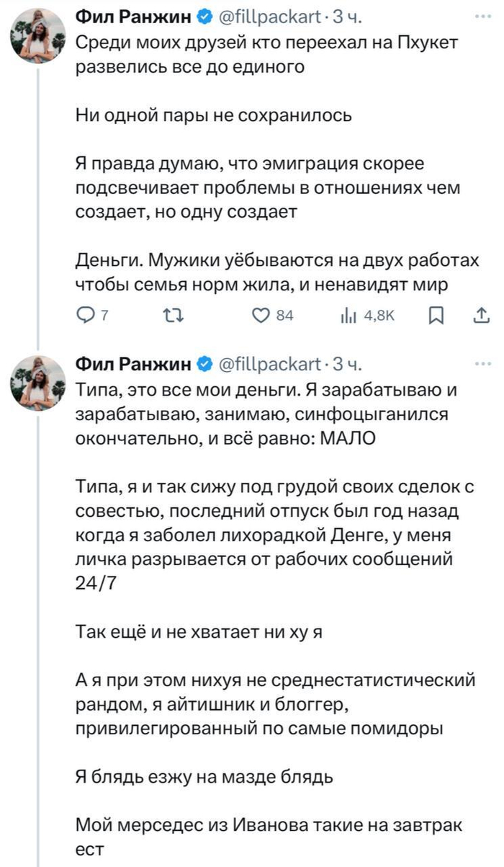Reply to the first tweet about Phuket
The height and width of the screenshot is (867, 504).
click(85, 315)
